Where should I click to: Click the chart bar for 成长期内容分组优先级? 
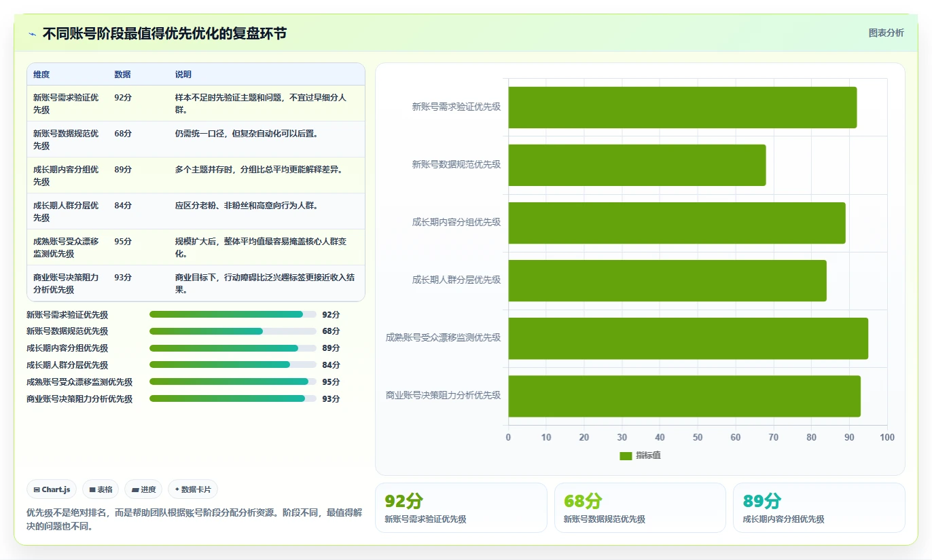[x=677, y=223]
